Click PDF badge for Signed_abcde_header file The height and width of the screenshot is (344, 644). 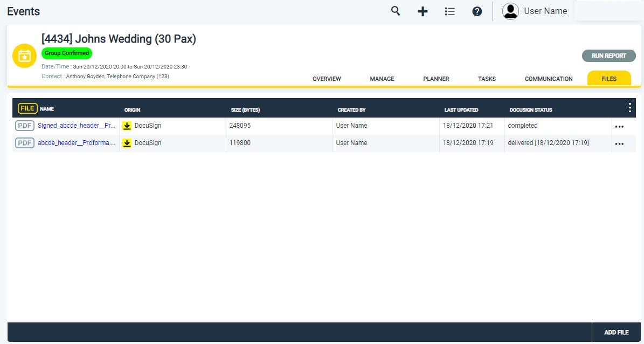pos(25,126)
